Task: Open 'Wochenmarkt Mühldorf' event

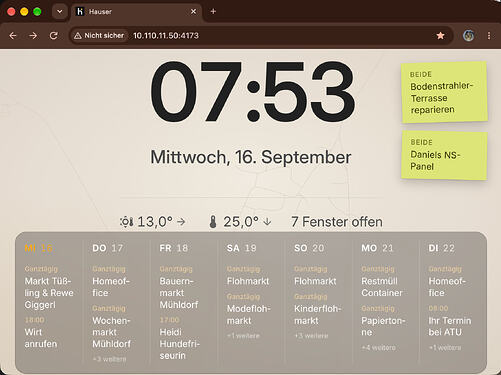Action: [112, 327]
